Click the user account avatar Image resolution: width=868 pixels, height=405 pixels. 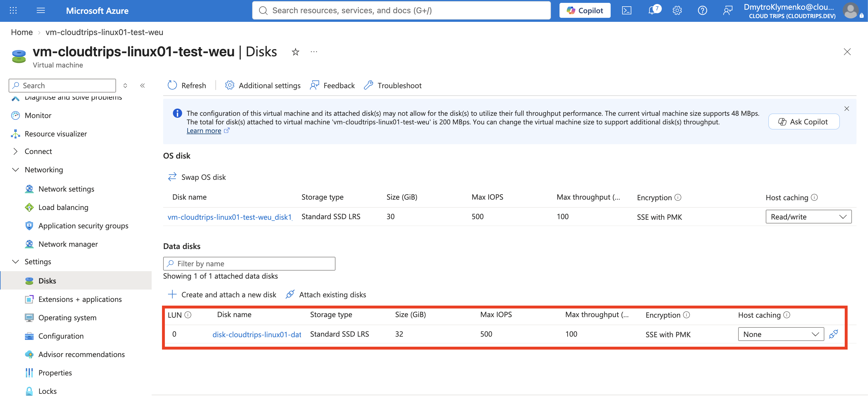851,10
